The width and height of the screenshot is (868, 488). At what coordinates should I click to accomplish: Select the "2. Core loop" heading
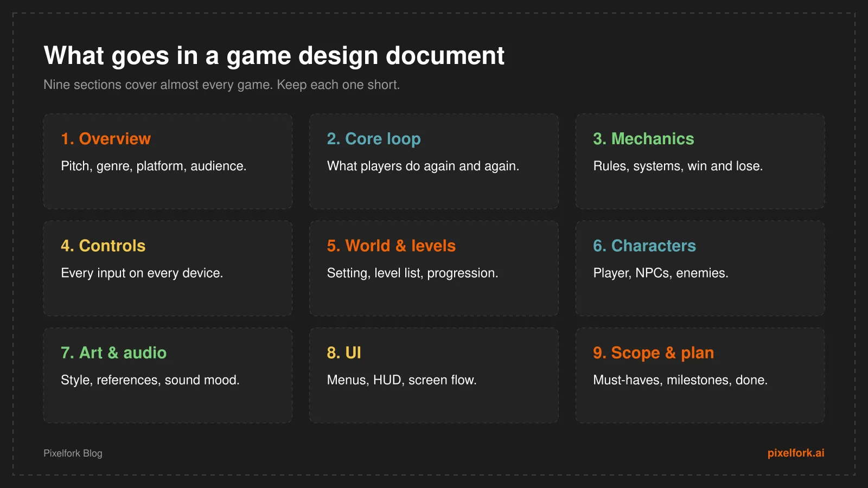click(374, 139)
